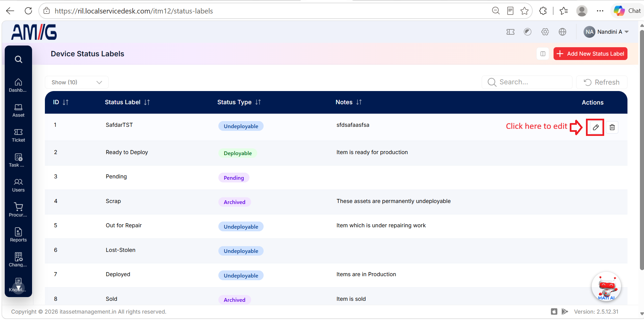
Task: Click the ticket icon in the top header
Action: [510, 32]
